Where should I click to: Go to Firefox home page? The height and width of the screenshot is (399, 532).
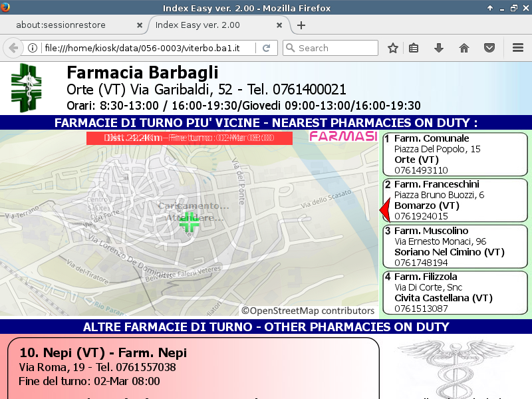point(464,48)
